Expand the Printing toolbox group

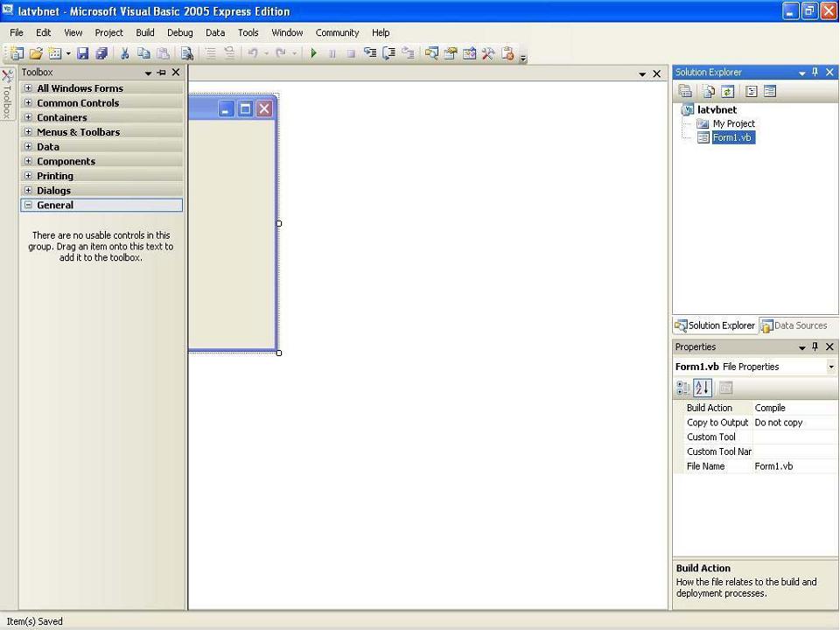click(28, 175)
